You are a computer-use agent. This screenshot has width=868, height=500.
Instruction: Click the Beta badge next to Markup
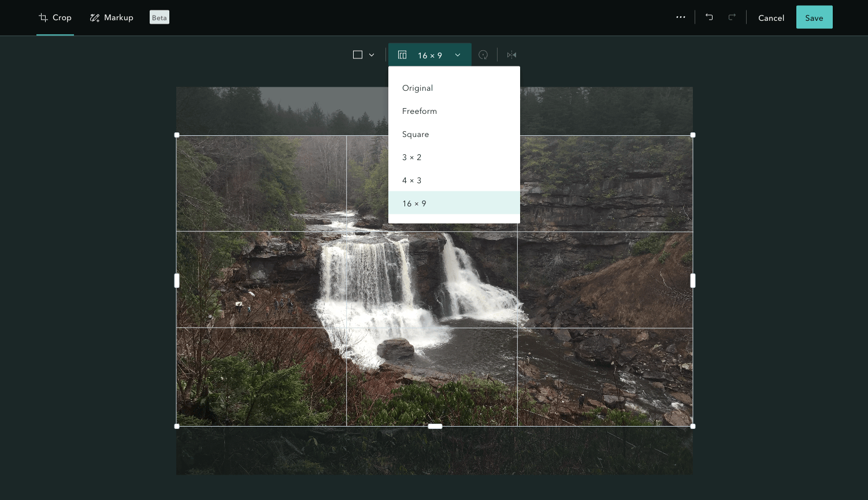point(159,17)
